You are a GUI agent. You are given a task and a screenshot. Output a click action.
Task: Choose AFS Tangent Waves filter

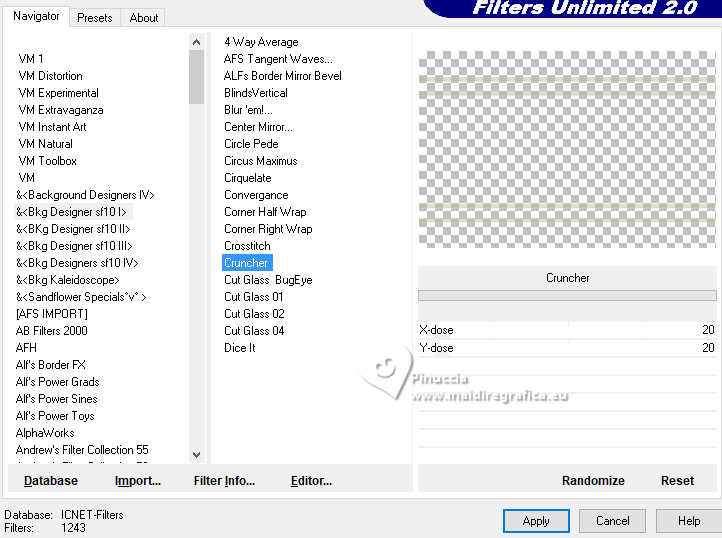278,59
